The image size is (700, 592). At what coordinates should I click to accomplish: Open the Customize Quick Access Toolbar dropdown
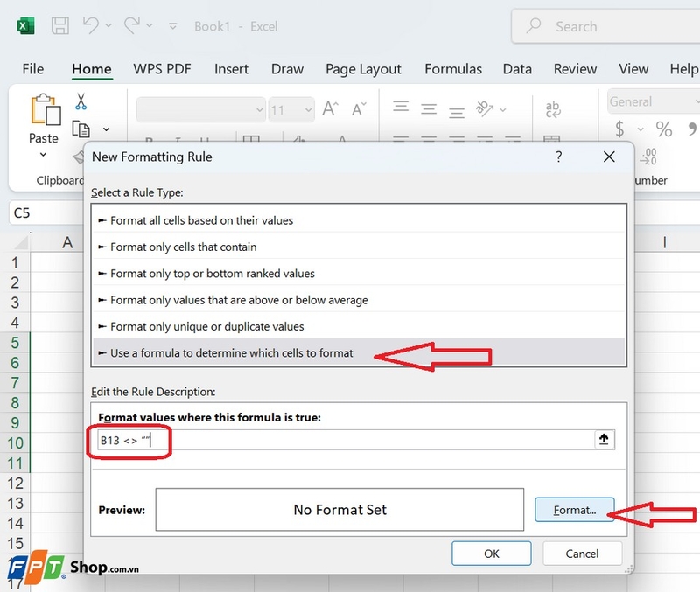[x=172, y=26]
